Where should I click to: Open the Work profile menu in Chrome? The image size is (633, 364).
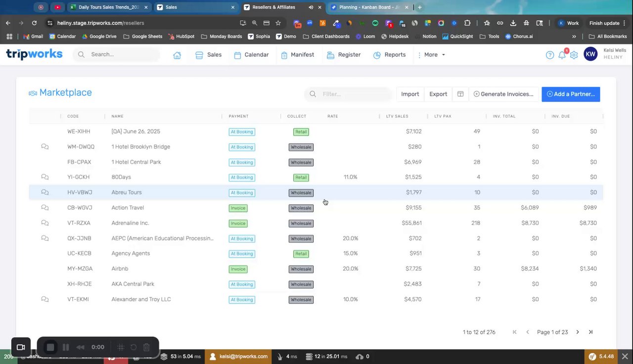[x=568, y=23]
